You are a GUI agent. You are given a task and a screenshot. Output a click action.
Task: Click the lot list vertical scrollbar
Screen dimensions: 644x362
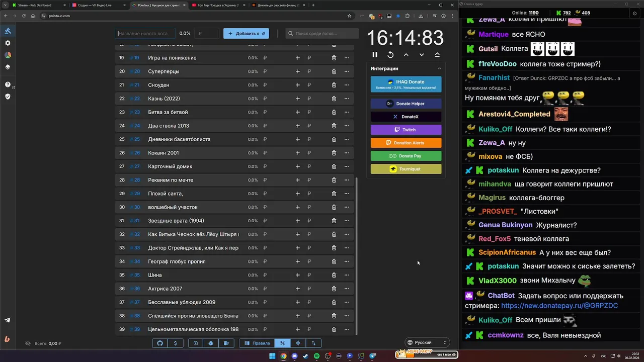point(357,256)
